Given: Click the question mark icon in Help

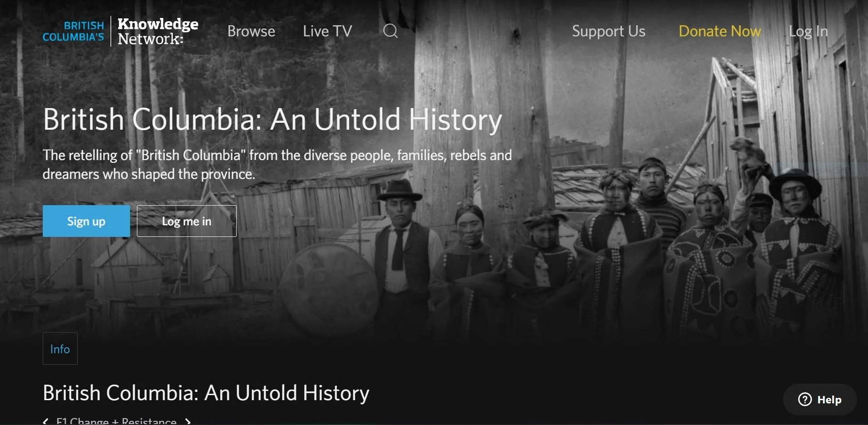Looking at the screenshot, I should point(805,399).
